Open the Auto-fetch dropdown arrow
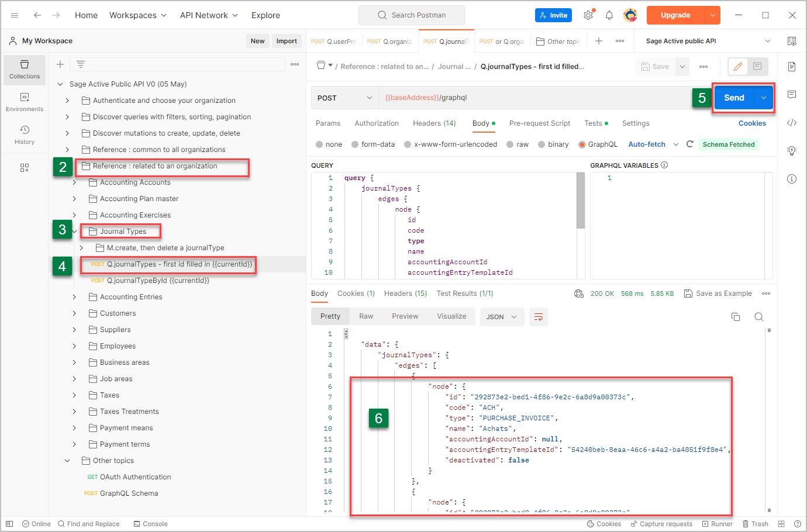Screen dimensions: 807x532 pos(676,144)
